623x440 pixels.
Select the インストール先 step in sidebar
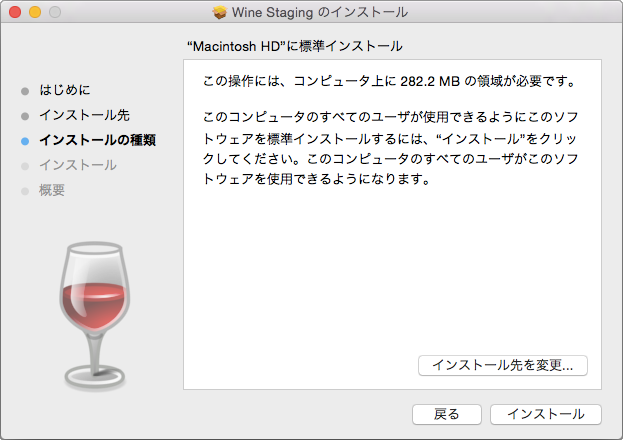pos(84,115)
